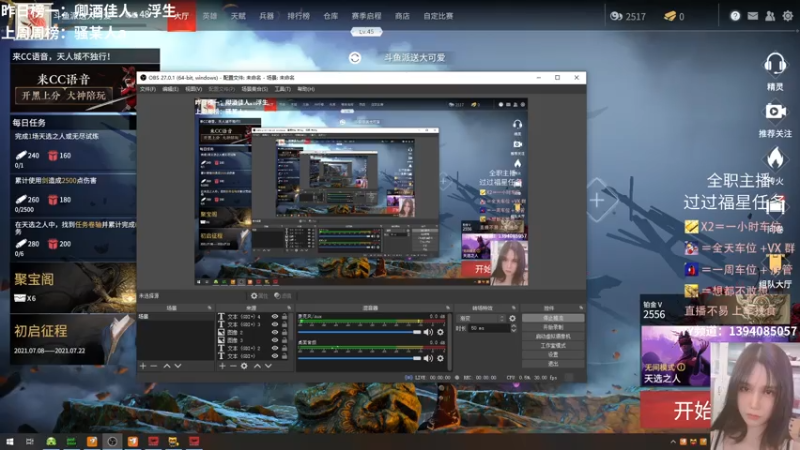Toggle lock on 文本 (GDI+) 2 source

[285, 348]
